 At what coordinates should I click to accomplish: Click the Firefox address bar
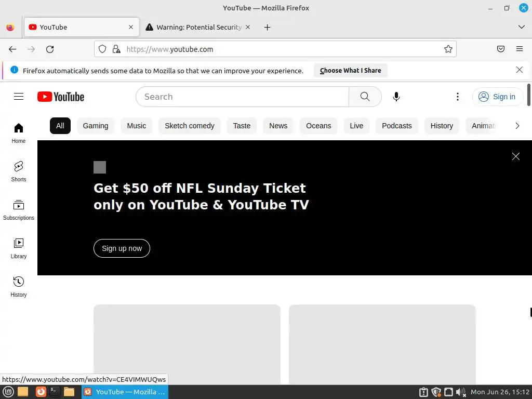click(275, 49)
